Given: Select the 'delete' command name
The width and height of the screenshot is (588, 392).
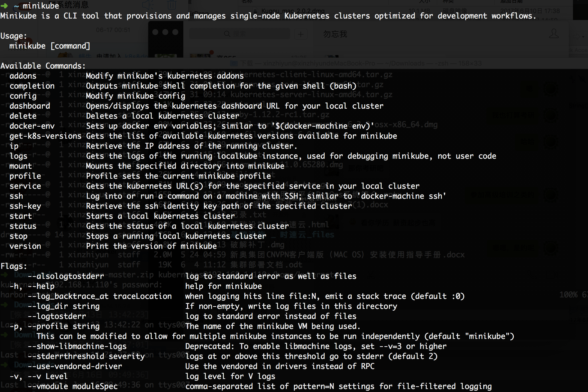Looking at the screenshot, I should pos(23,116).
